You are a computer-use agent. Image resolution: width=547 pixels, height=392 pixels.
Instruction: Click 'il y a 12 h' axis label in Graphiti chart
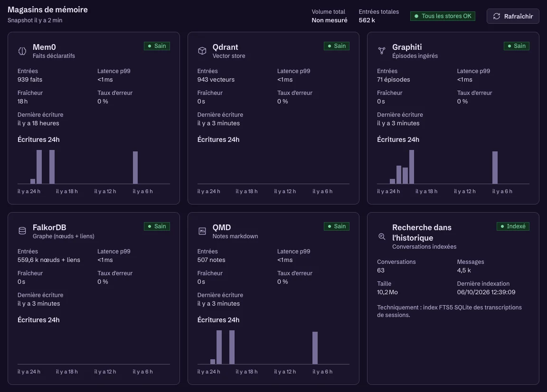click(465, 191)
